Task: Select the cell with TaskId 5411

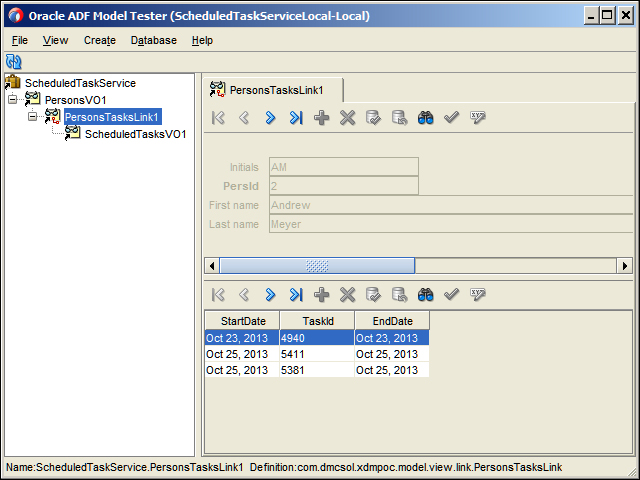Action: pyautogui.click(x=317, y=354)
